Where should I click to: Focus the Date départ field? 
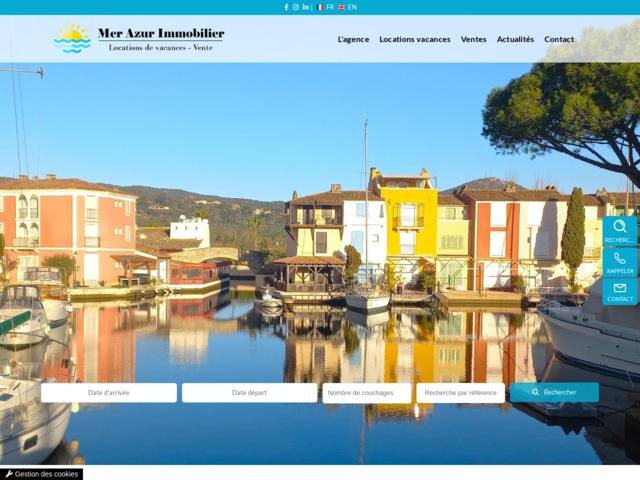[249, 393]
